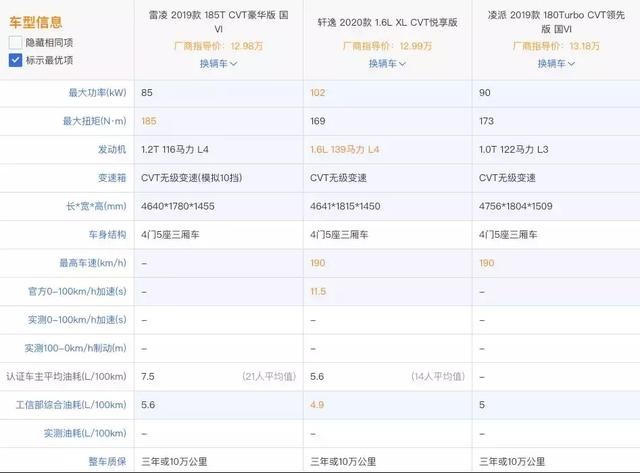The width and height of the screenshot is (640, 473).
Task: Click the 整车质保 row label
Action: coord(107,462)
